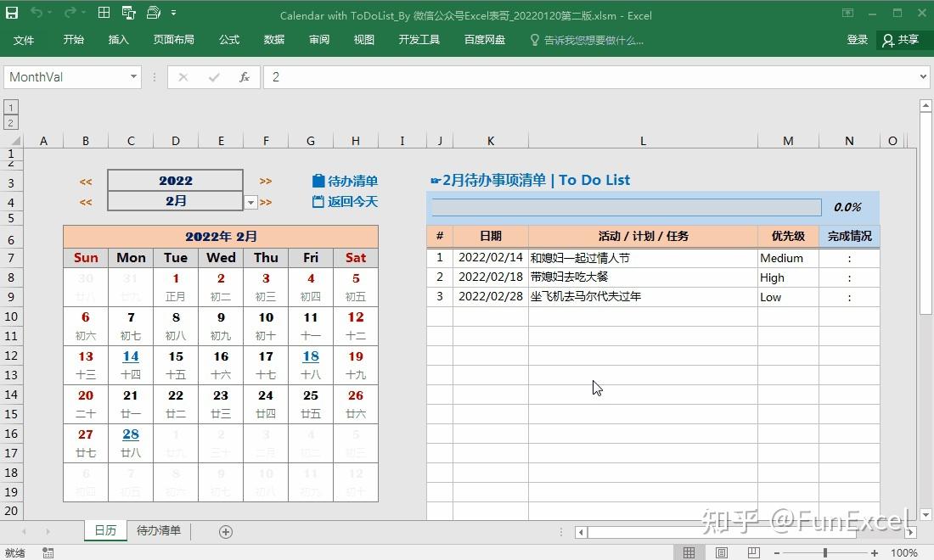
Task: Click the Insert Function fx icon
Action: [x=245, y=76]
